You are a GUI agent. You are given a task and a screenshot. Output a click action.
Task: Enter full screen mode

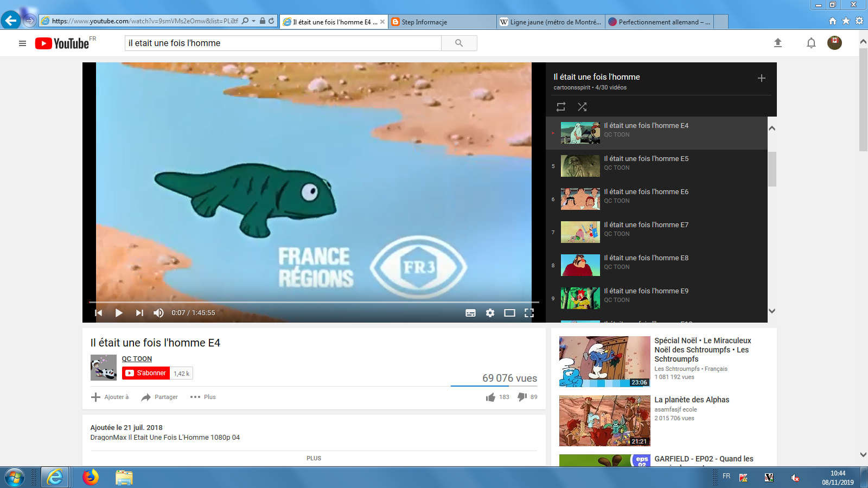[x=529, y=313]
